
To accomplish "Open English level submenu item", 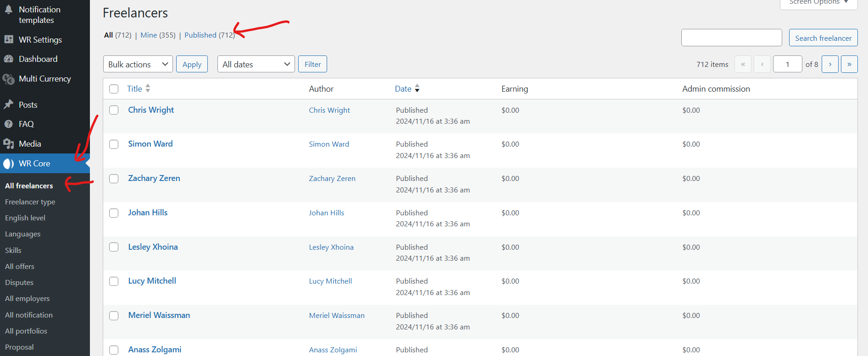I will [x=25, y=218].
